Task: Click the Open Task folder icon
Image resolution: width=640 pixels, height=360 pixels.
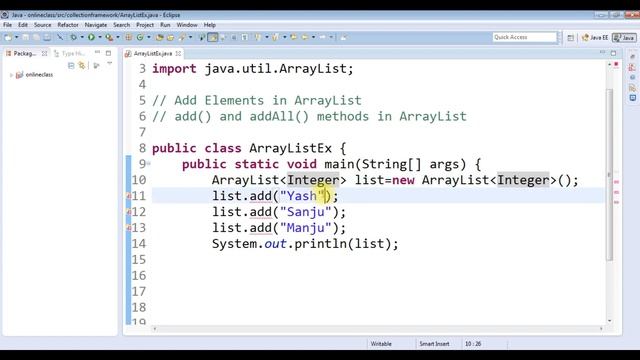Action: 170,37
